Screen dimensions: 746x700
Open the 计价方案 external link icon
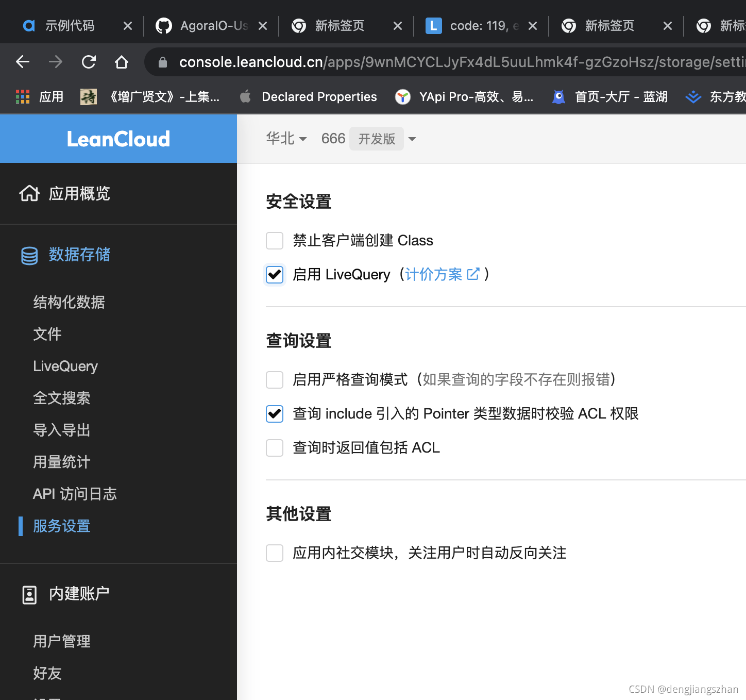click(473, 274)
